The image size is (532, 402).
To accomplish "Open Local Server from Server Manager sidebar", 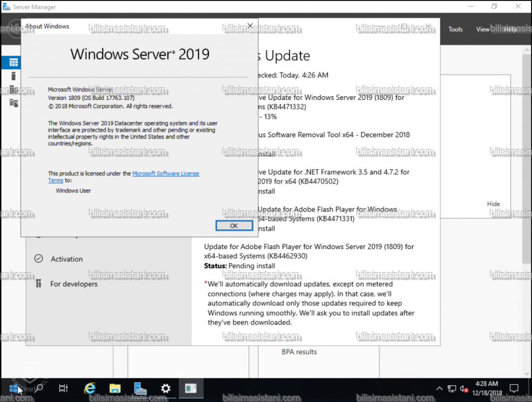I will click(14, 76).
